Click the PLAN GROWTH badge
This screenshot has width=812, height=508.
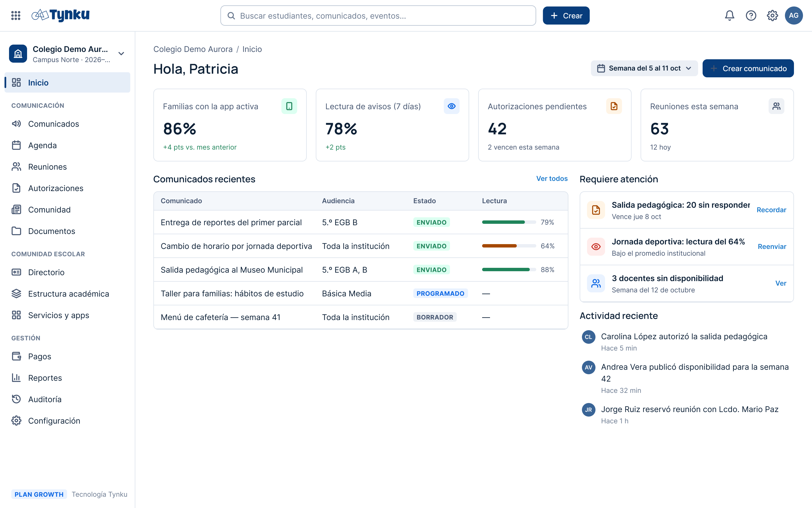[x=39, y=494]
